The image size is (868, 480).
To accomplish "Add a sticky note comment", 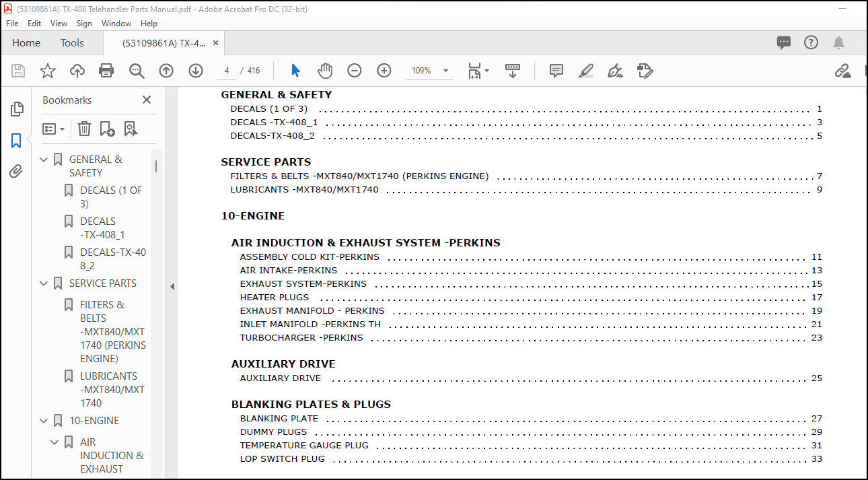I will coord(556,71).
